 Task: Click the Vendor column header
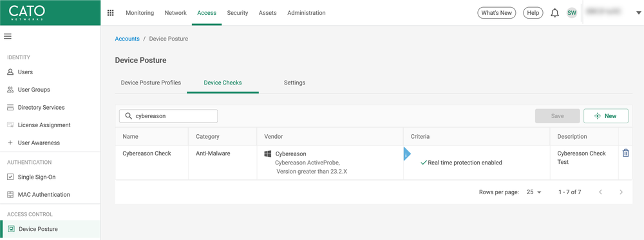(x=274, y=137)
